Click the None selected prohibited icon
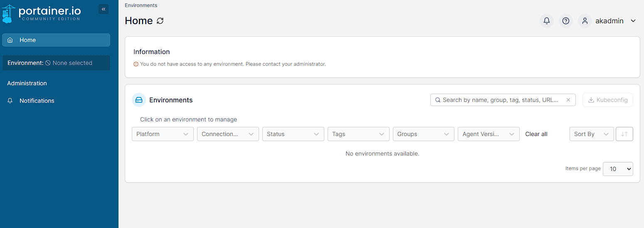Viewport: 644px width, 228px height. 48,63
